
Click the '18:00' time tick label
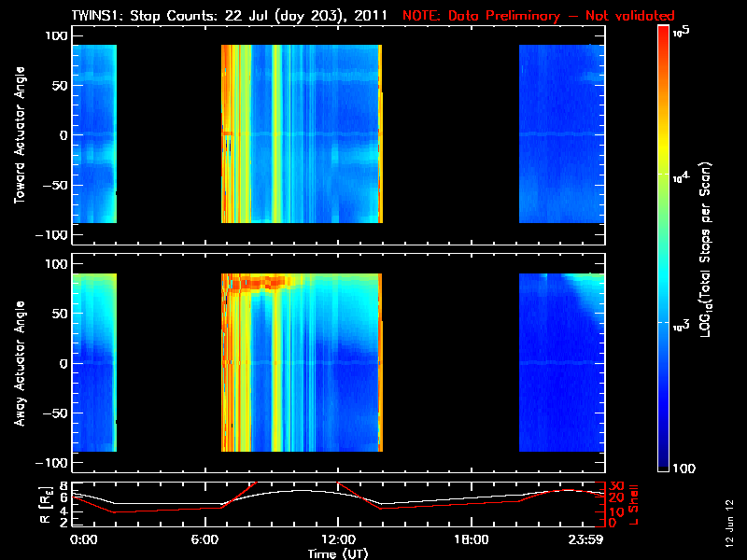pyautogui.click(x=472, y=539)
